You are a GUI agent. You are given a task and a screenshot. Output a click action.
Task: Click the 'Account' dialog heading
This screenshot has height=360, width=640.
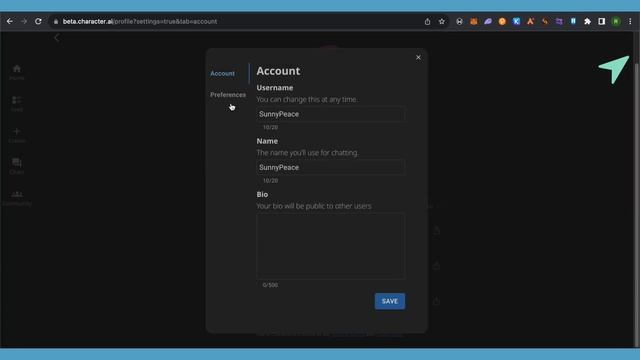point(278,71)
